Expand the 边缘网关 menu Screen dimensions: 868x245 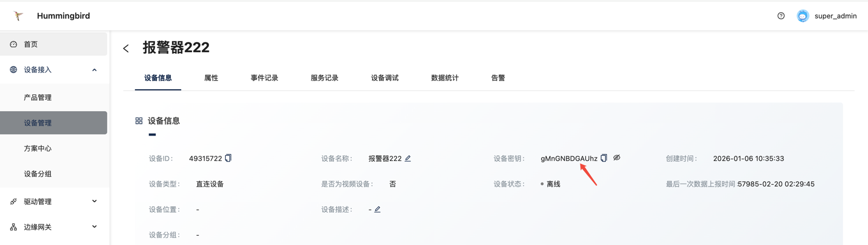click(x=94, y=227)
